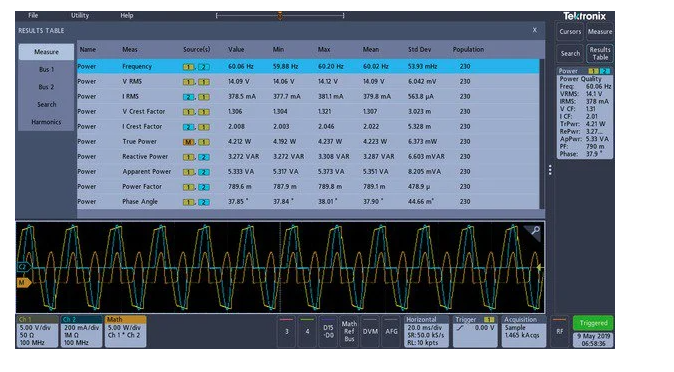Open the Search tab in results table
This screenshot has width=674, height=372.
(x=46, y=105)
